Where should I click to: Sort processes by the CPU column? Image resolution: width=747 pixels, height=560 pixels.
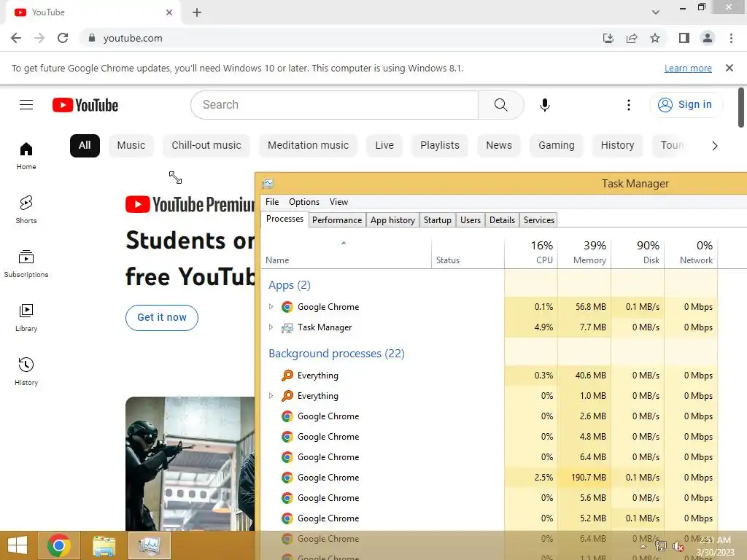[x=531, y=252]
